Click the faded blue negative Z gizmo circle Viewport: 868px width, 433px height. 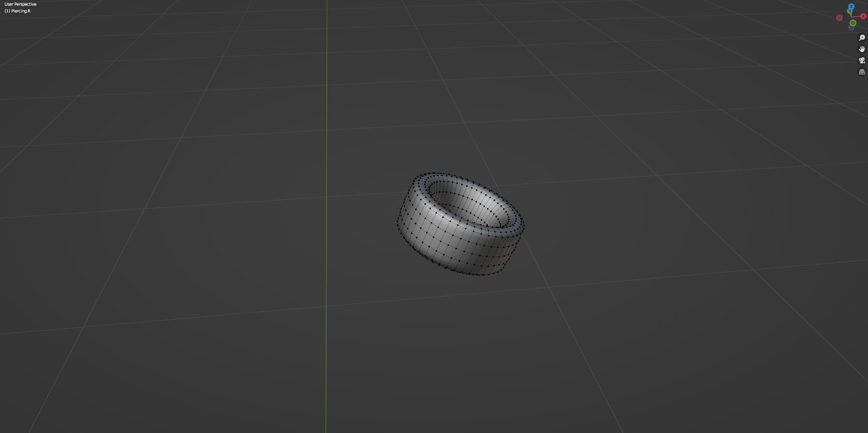click(851, 28)
